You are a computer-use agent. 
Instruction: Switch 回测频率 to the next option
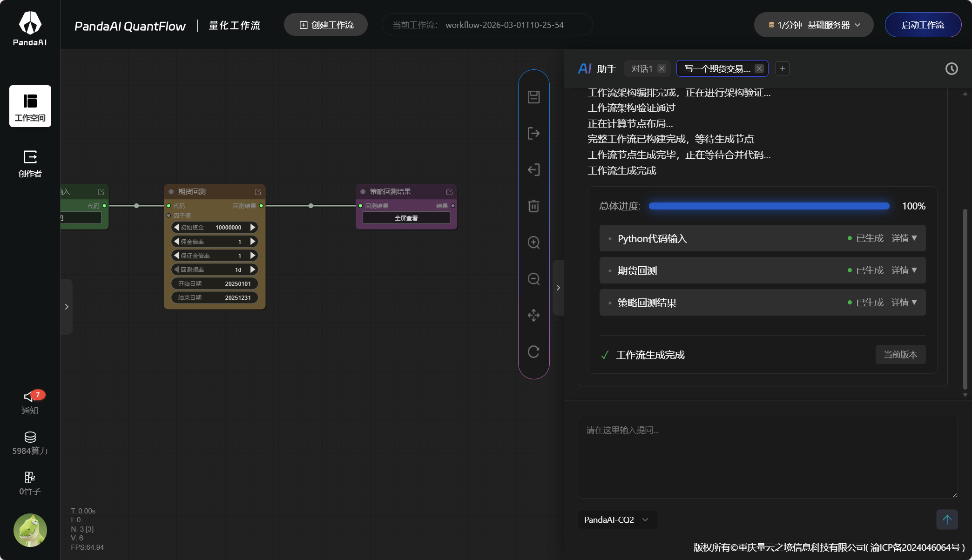(253, 269)
